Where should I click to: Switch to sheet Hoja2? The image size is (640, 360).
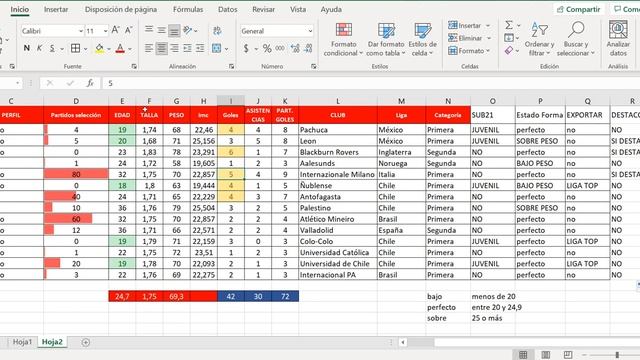click(52, 342)
